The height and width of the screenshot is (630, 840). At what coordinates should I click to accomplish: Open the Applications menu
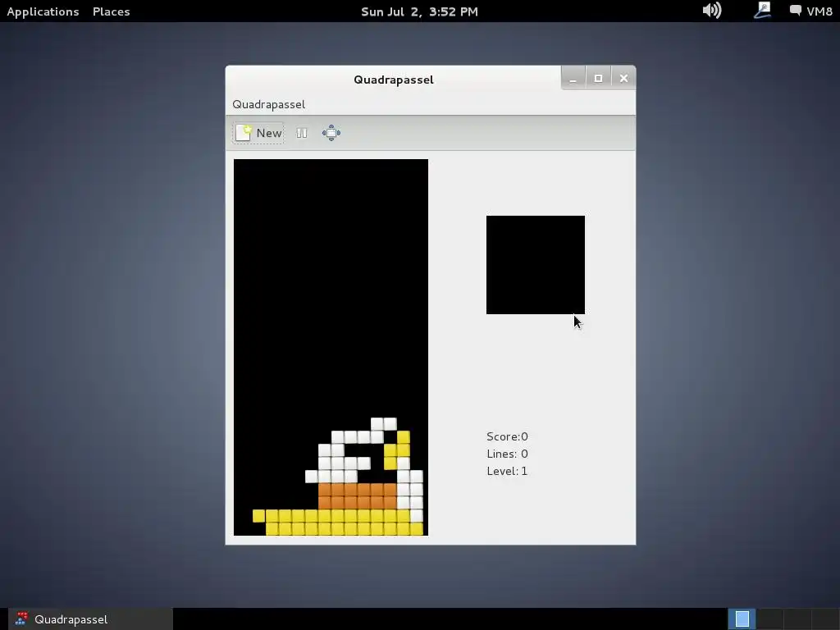(x=43, y=11)
